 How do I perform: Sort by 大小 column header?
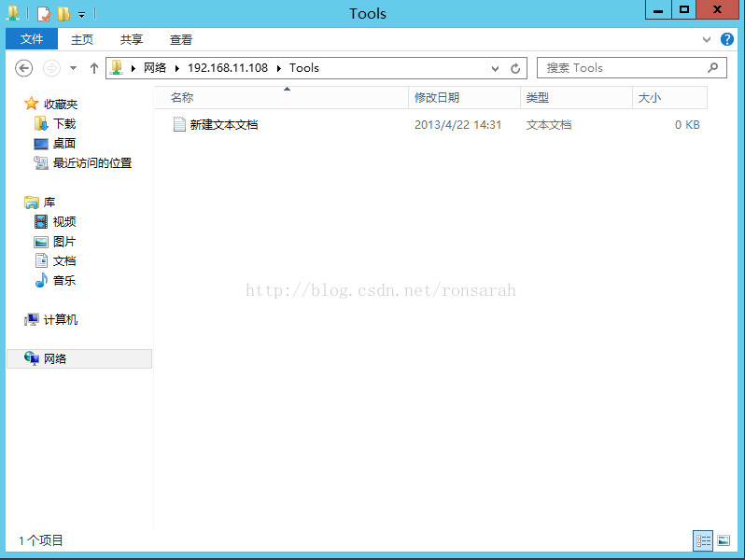click(x=670, y=98)
